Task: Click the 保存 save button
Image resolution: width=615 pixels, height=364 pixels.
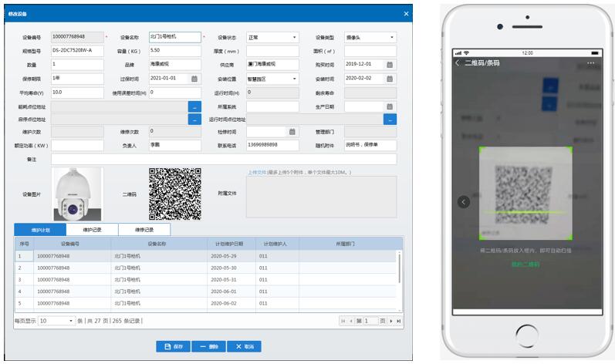Action: click(x=174, y=346)
